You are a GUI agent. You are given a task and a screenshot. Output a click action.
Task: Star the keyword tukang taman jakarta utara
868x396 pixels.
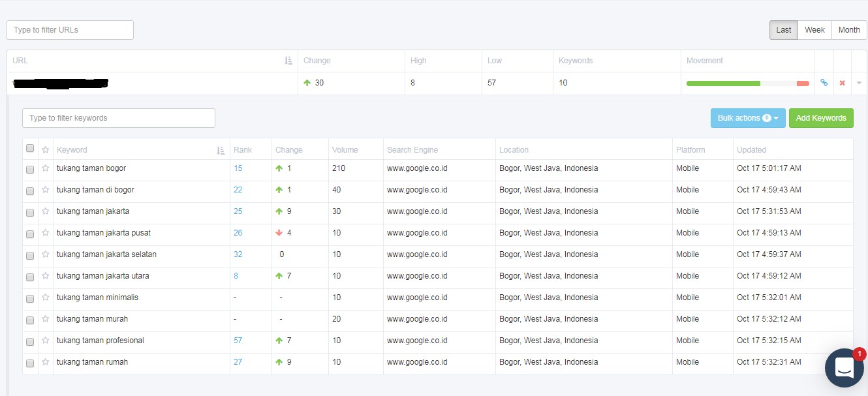(x=46, y=276)
